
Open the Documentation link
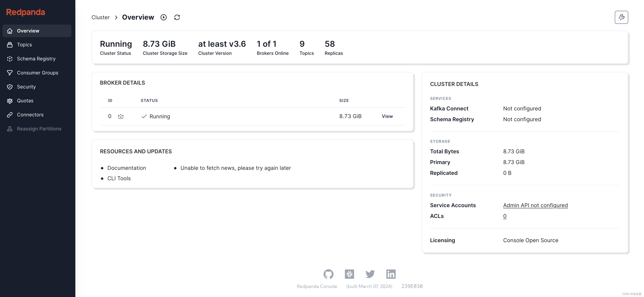(126, 168)
